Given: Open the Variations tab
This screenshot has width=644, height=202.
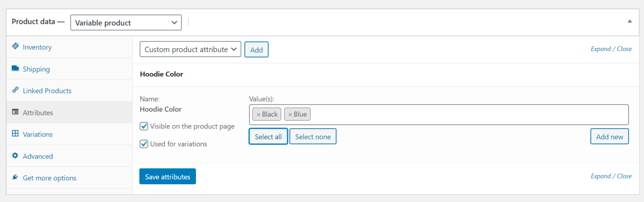Looking at the screenshot, I should click(69, 134).
